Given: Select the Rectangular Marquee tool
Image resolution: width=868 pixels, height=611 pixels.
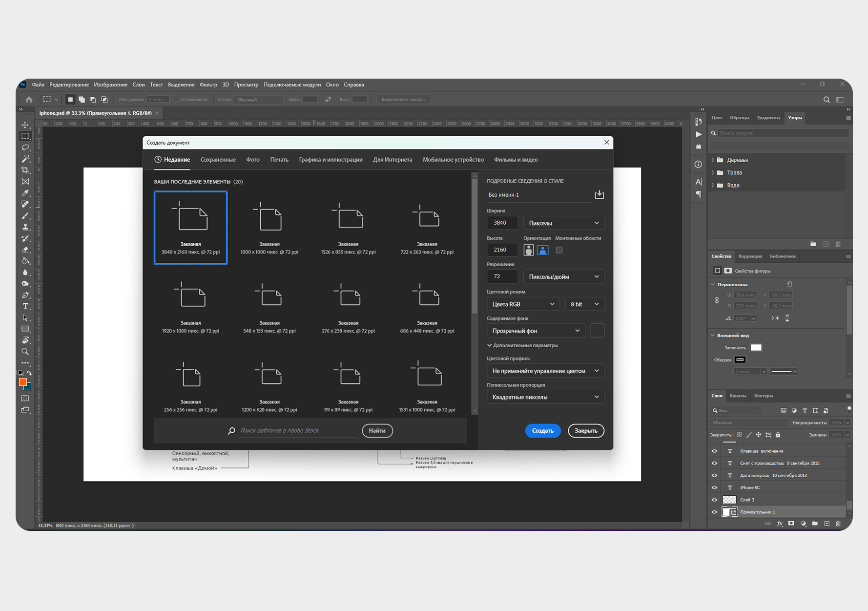Looking at the screenshot, I should [25, 136].
